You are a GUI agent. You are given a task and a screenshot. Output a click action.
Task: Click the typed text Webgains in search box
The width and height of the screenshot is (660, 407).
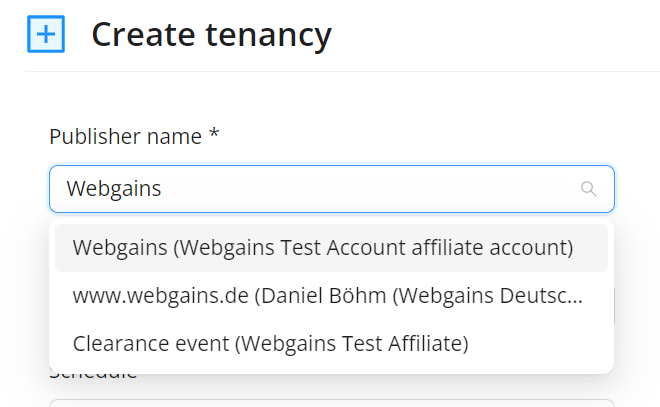113,189
